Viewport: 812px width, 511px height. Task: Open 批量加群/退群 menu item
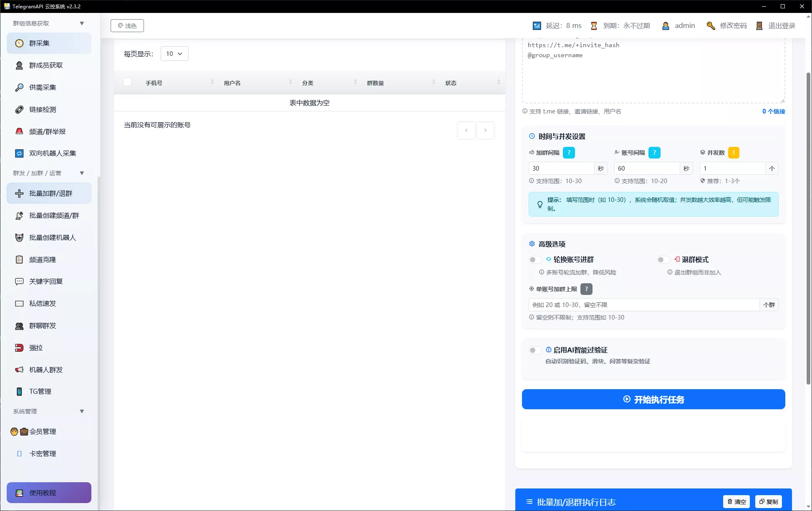coord(49,193)
